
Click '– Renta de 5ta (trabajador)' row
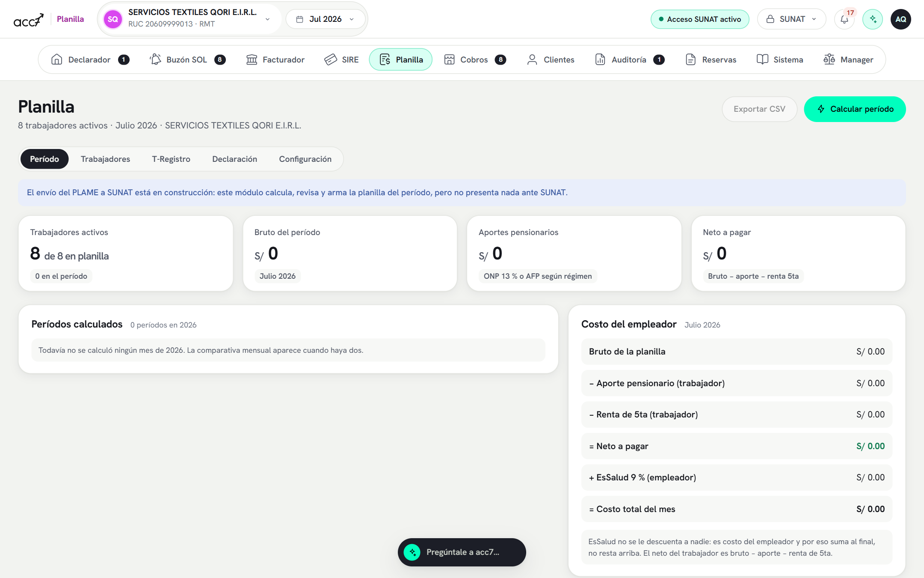pos(737,415)
